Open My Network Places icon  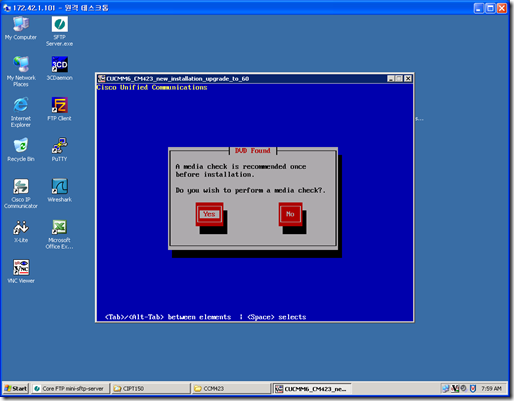21,71
